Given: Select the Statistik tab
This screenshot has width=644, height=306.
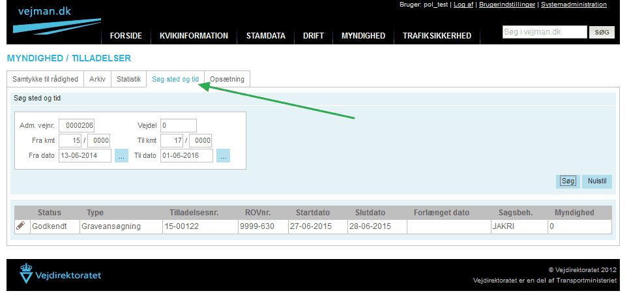Looking at the screenshot, I should [128, 79].
